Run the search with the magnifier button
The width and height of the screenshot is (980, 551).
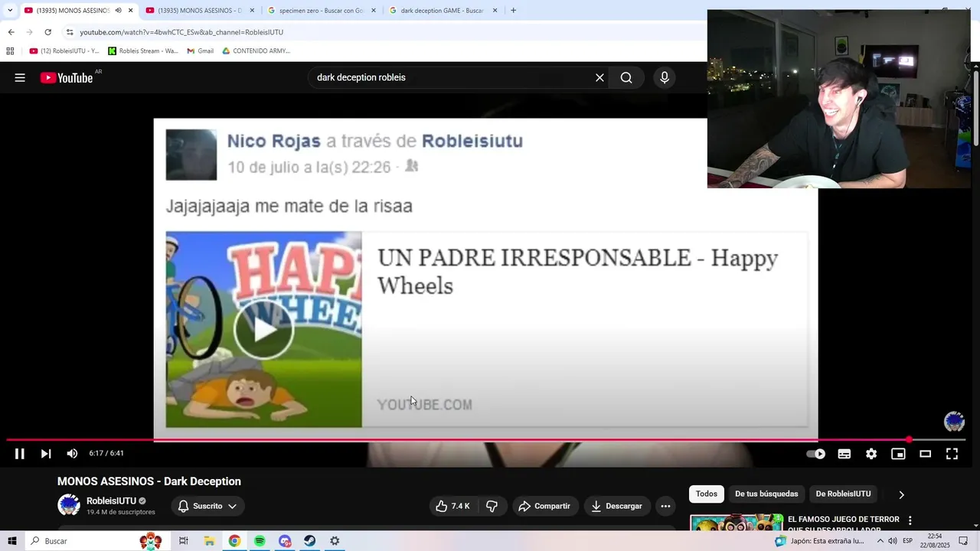pos(626,77)
